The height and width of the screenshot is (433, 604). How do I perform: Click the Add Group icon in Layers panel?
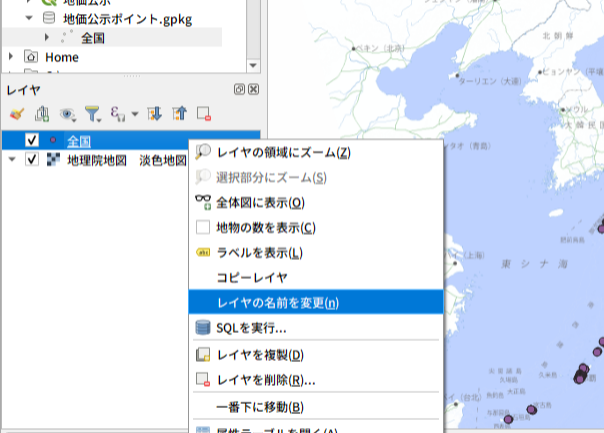pyautogui.click(x=41, y=114)
